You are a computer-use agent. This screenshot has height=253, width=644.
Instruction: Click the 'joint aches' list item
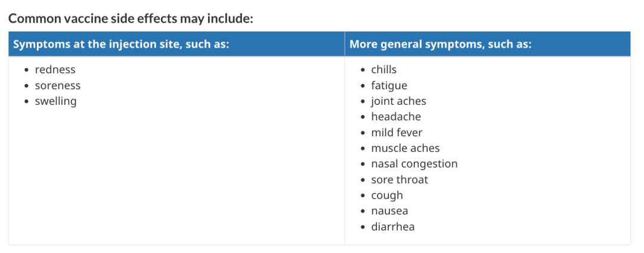399,101
